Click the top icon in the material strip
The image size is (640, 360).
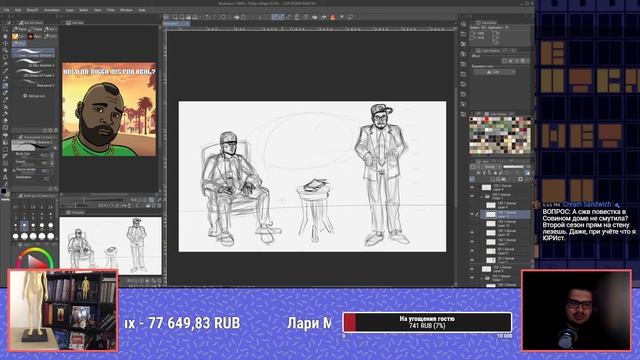coord(463,24)
